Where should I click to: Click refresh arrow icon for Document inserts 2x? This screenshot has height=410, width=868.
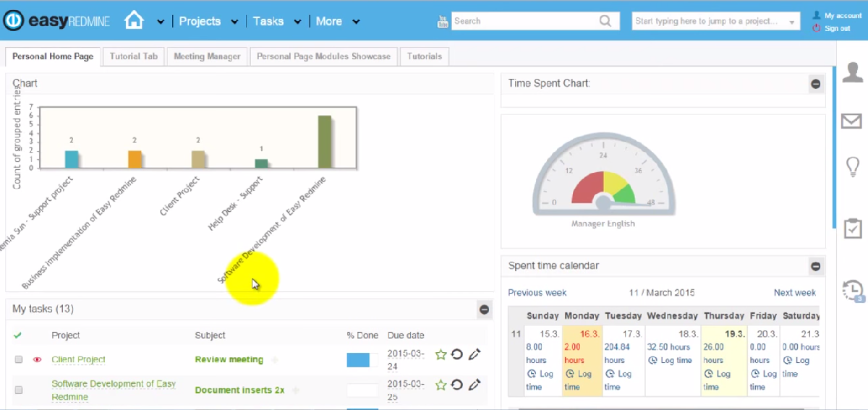(x=457, y=385)
